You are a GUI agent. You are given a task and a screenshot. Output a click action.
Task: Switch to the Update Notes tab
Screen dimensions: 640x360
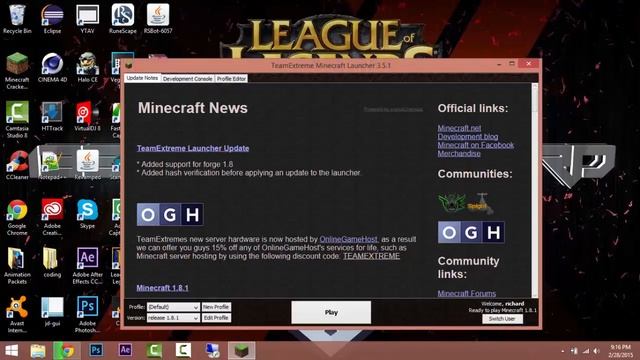(142, 78)
